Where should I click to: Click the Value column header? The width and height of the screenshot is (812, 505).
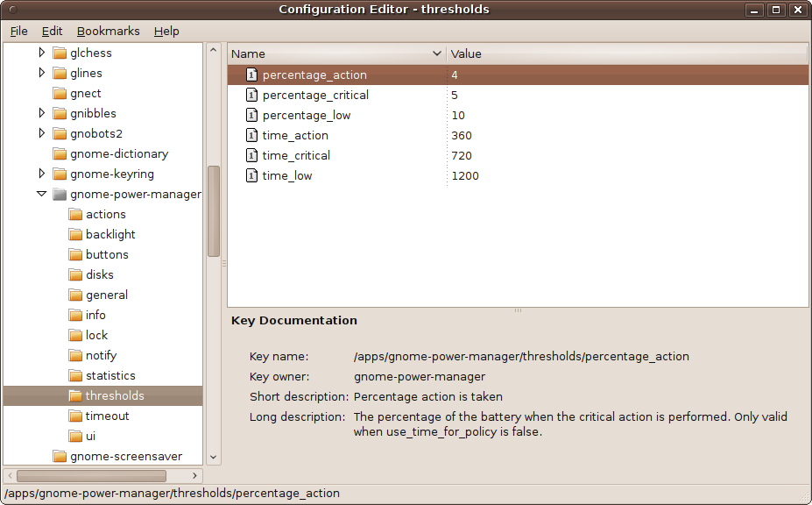click(627, 53)
